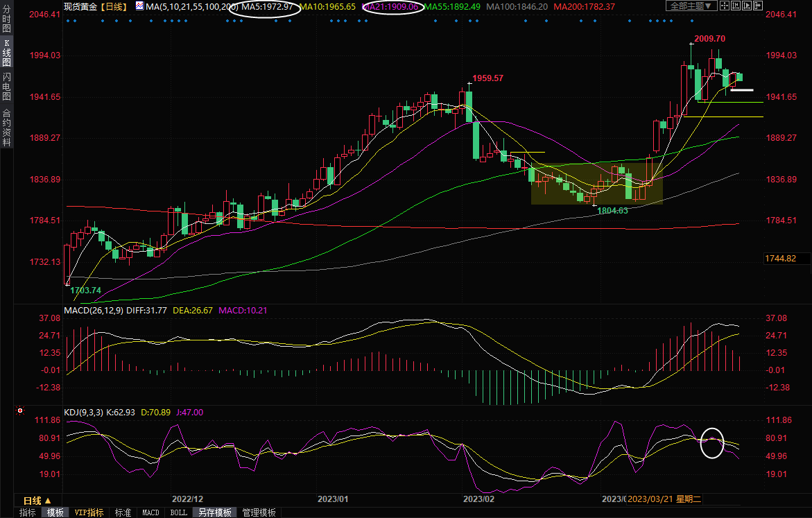Viewport: 812px width, 518px height.
Task: Click 管理模板 to manage templates
Action: tap(259, 512)
